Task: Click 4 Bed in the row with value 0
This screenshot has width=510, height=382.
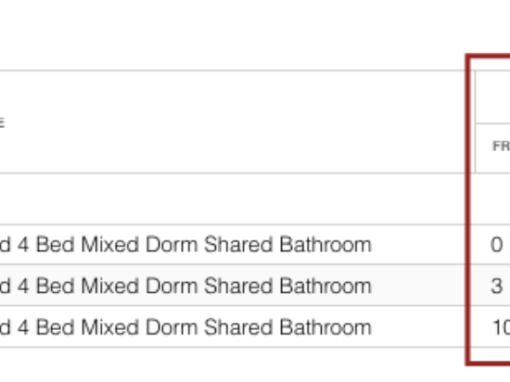Action: (x=46, y=245)
